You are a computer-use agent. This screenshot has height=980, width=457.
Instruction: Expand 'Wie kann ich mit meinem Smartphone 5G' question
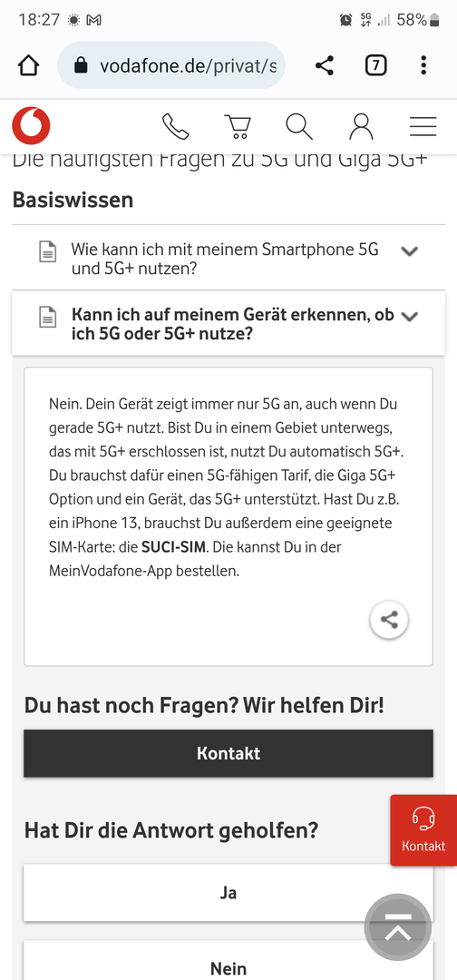click(x=228, y=258)
